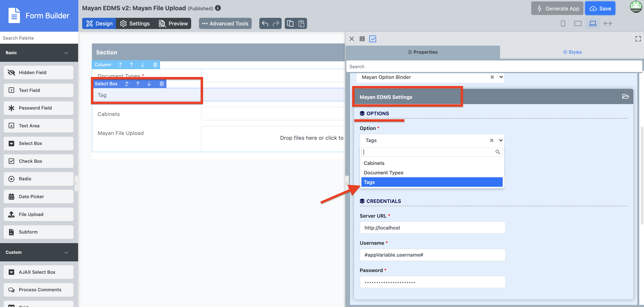Copy the selected element
The height and width of the screenshot is (307, 644).
(290, 24)
